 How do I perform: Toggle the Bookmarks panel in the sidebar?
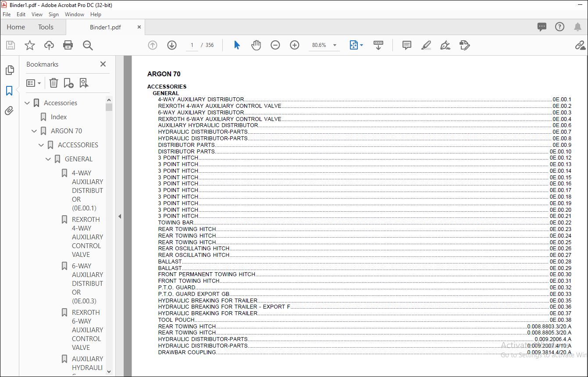tap(9, 91)
